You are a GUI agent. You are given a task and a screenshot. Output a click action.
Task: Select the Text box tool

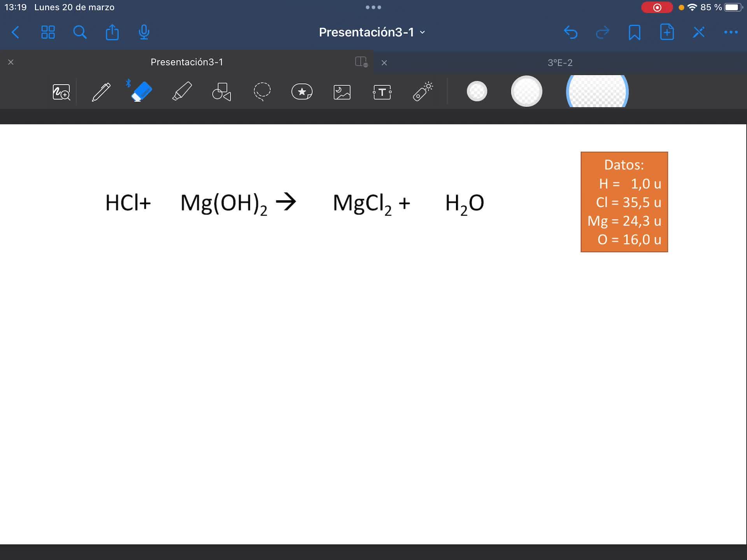coord(382,92)
